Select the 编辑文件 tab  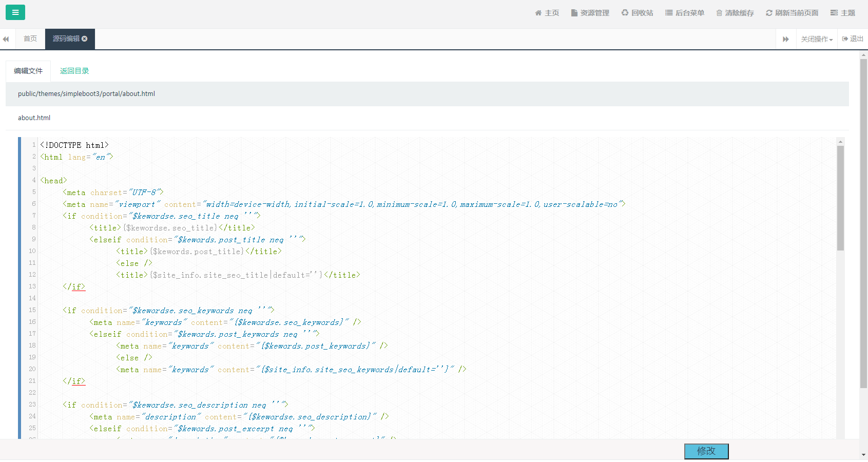[x=28, y=71]
